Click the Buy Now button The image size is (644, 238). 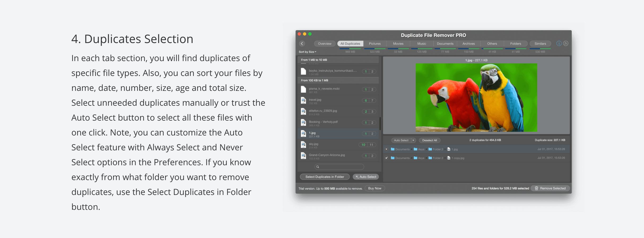[x=375, y=188]
